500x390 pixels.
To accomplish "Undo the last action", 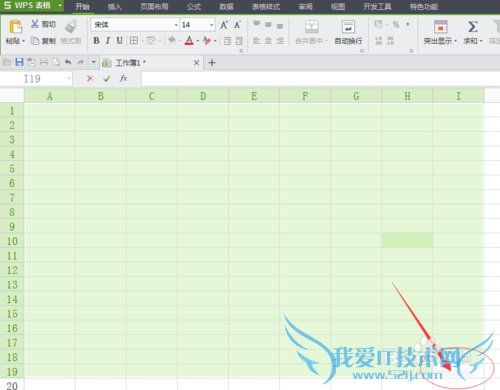I will coord(68,62).
